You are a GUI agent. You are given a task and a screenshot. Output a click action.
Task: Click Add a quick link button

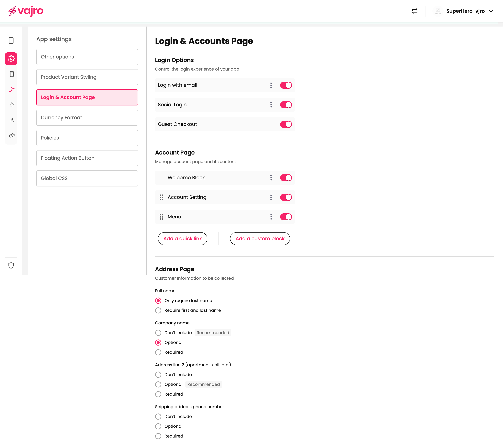click(x=183, y=238)
